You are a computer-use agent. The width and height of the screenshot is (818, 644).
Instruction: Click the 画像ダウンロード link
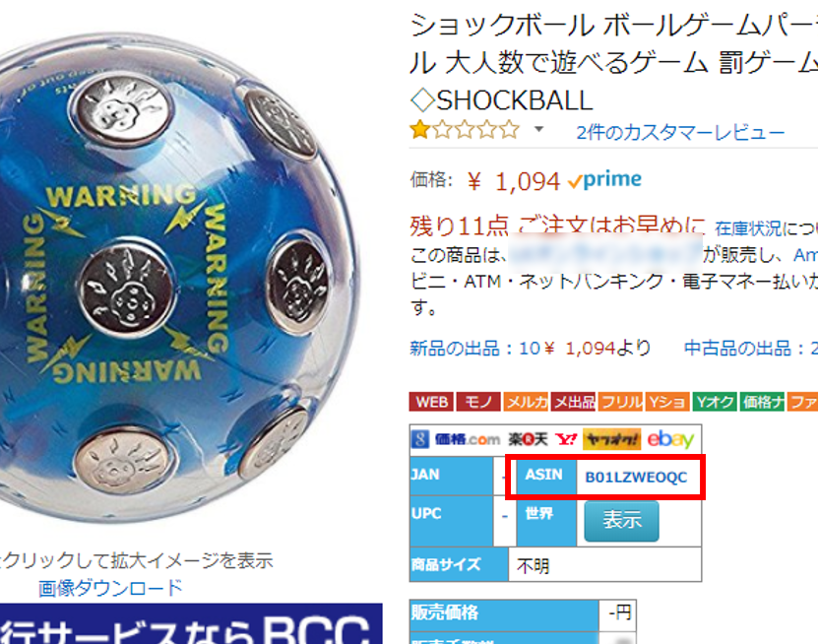(x=110, y=588)
